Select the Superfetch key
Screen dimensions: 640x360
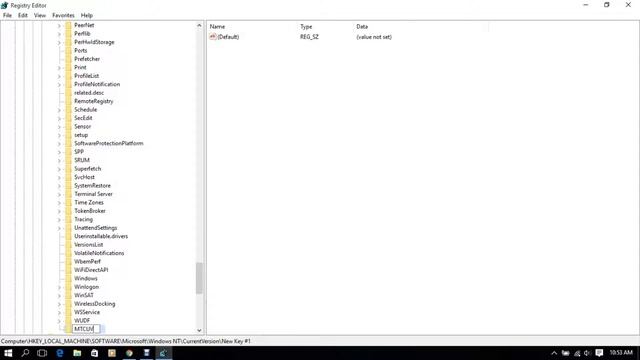pyautogui.click(x=87, y=169)
